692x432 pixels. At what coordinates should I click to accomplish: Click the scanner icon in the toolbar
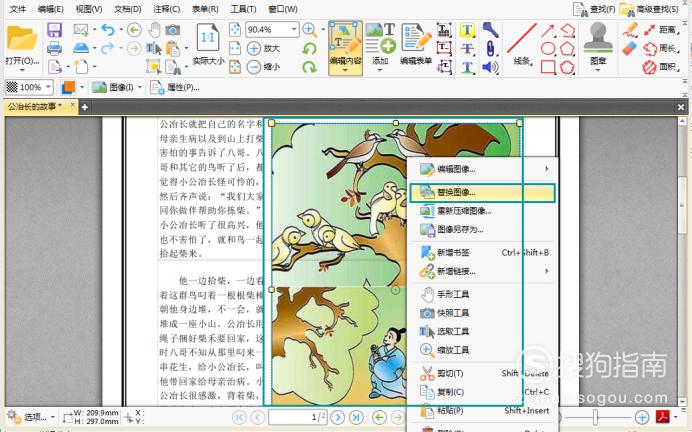click(81, 48)
